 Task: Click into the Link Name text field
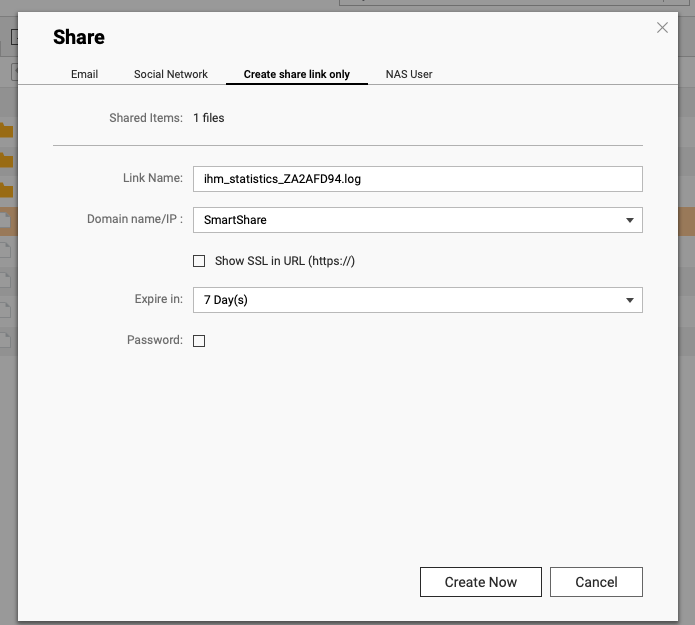pos(417,179)
